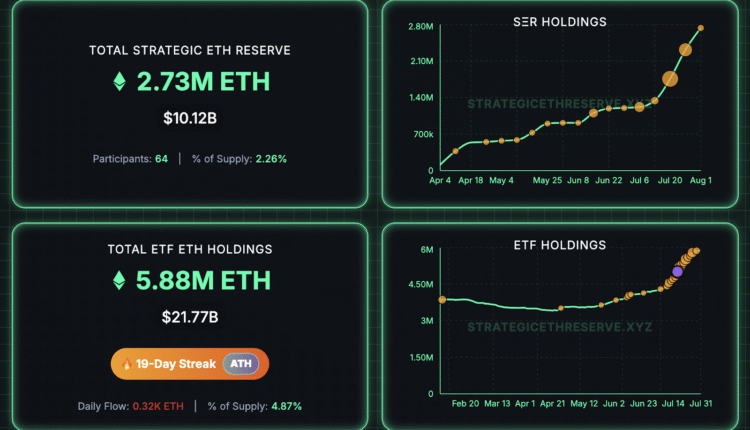750x430 pixels.
Task: Click the $21.77B ETF holdings value
Action: click(x=189, y=318)
